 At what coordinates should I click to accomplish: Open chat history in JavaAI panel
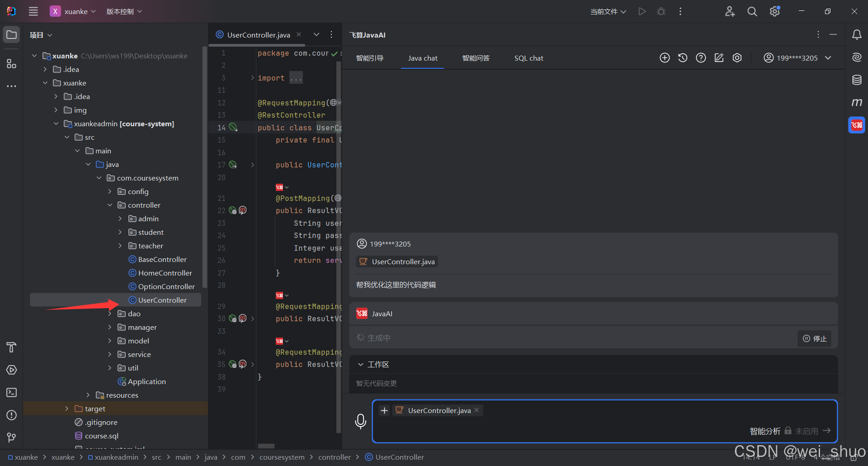click(683, 58)
